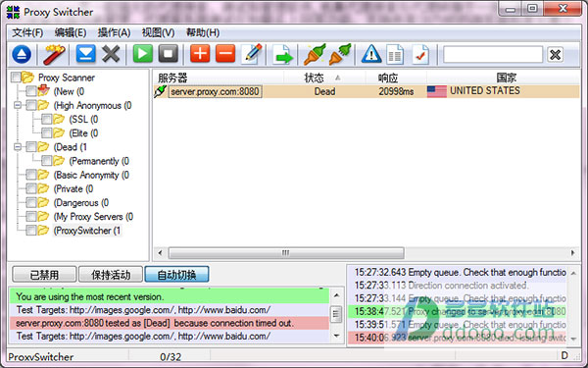The image size is (588, 368).
Task: Open the magic wand wizard tool
Action: coord(54,54)
